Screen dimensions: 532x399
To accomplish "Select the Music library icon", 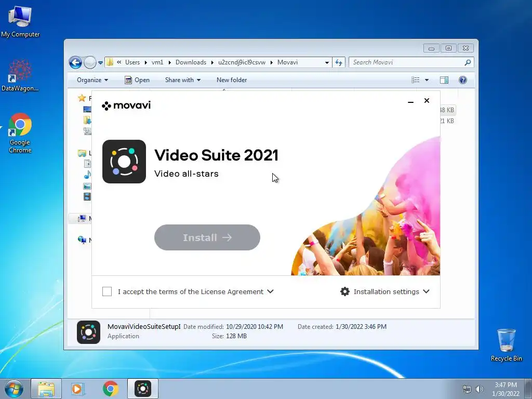I will (x=87, y=175).
